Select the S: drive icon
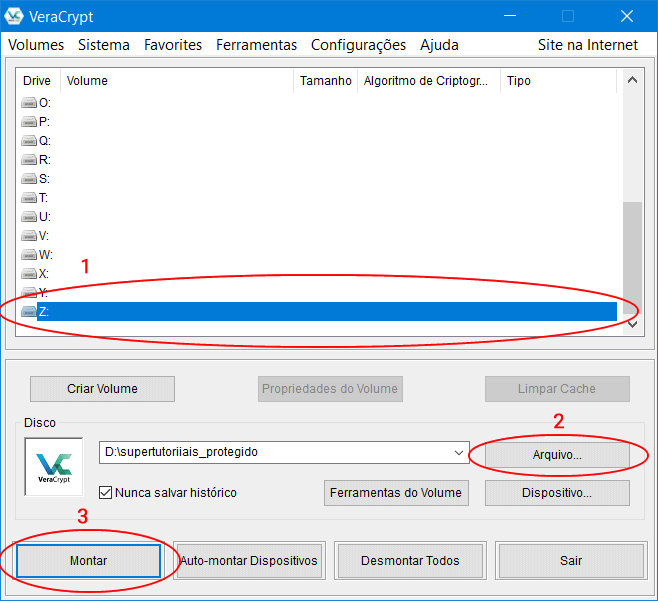The height and width of the screenshot is (601, 658). pyautogui.click(x=29, y=179)
